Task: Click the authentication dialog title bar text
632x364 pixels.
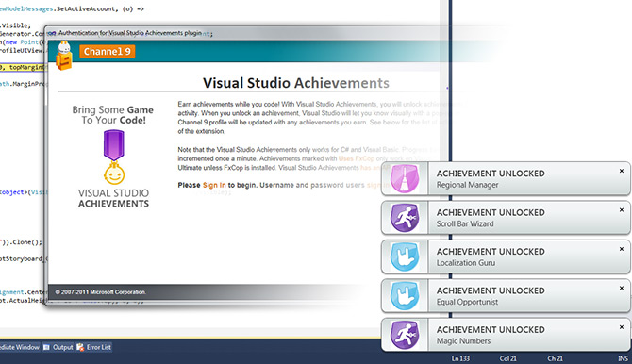Action: pyautogui.click(x=130, y=33)
